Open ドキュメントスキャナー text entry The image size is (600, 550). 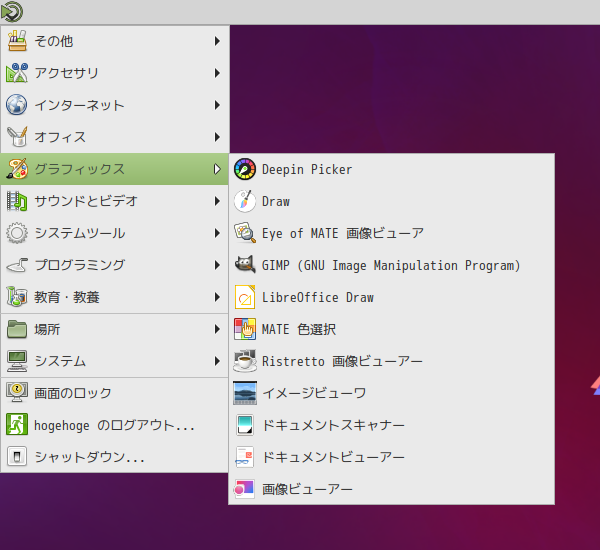333,425
